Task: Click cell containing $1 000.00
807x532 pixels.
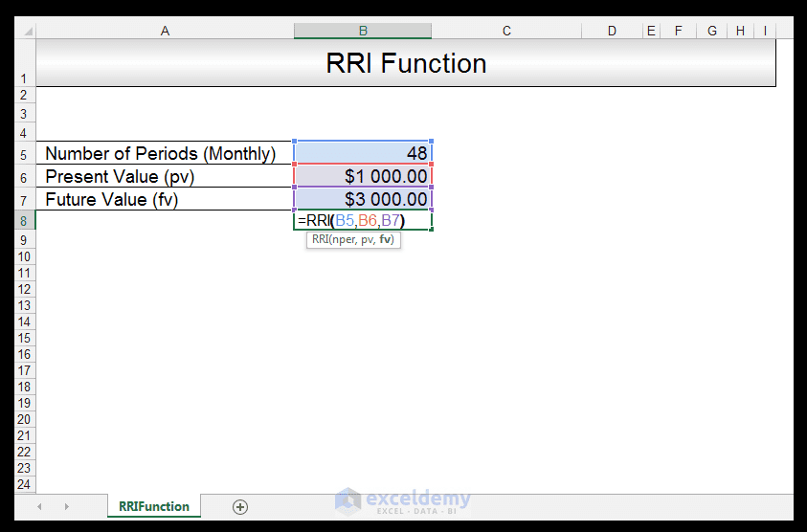Action: [x=363, y=176]
